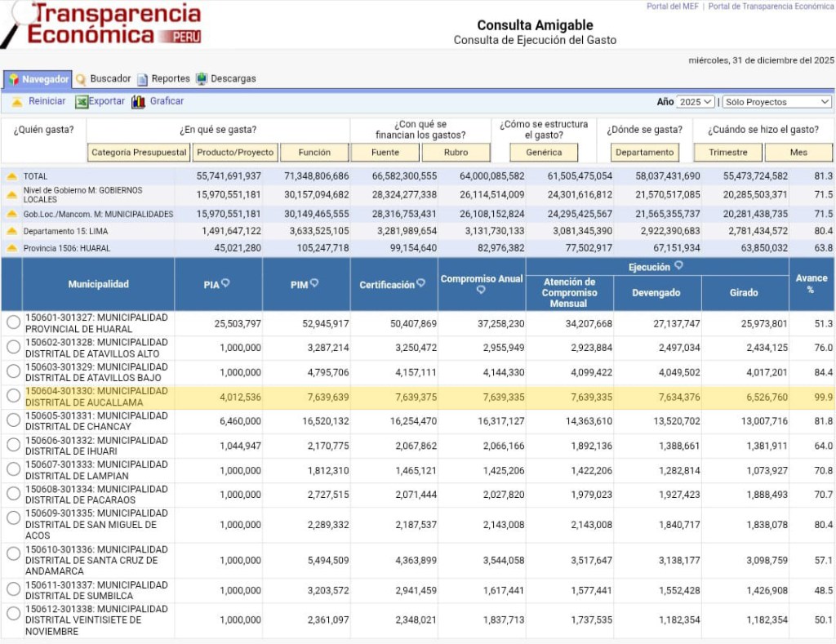Select Municipalidad Distrital de Chancay radio button
The height and width of the screenshot is (644, 836).
pos(13,420)
